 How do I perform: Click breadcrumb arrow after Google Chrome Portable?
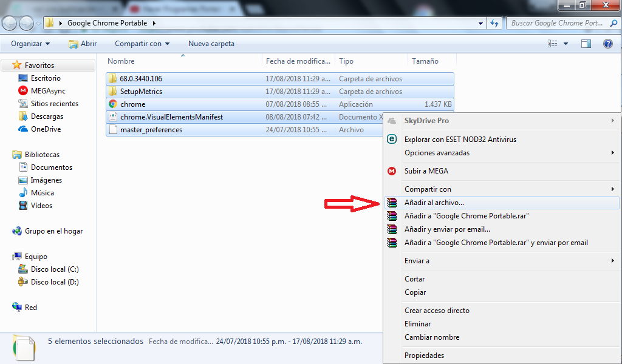click(154, 23)
